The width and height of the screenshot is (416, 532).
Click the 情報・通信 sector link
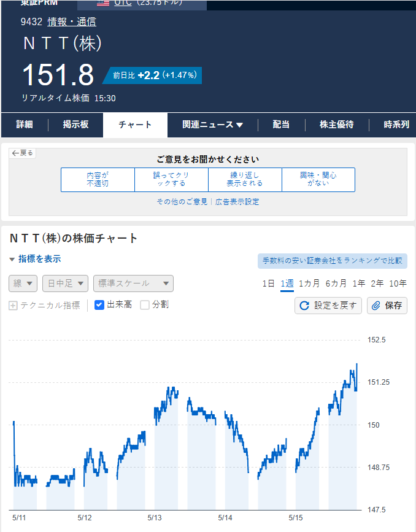(72, 21)
